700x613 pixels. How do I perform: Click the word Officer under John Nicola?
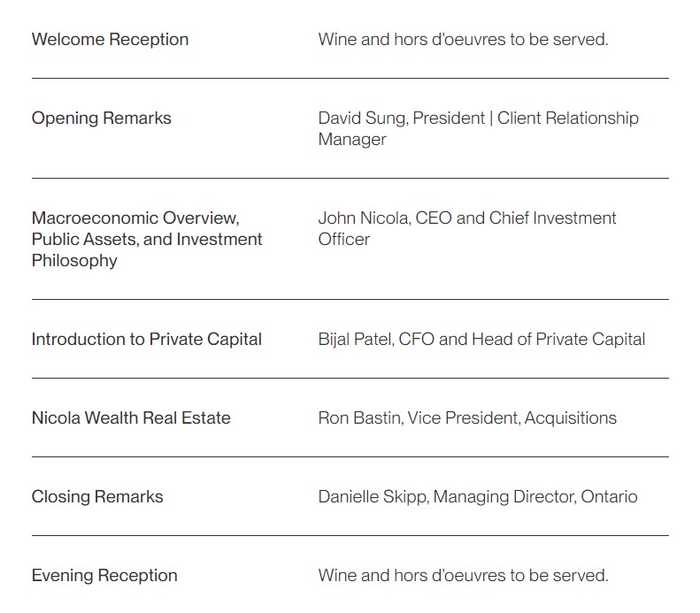[343, 240]
